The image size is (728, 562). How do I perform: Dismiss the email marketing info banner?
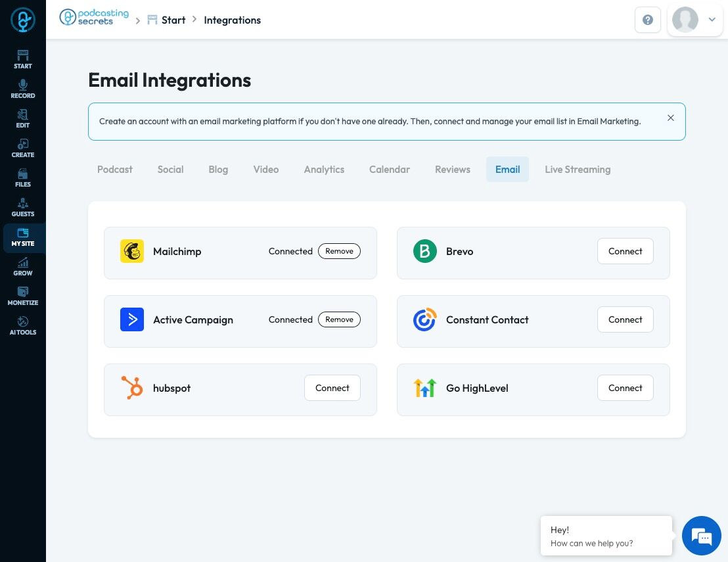coord(670,118)
